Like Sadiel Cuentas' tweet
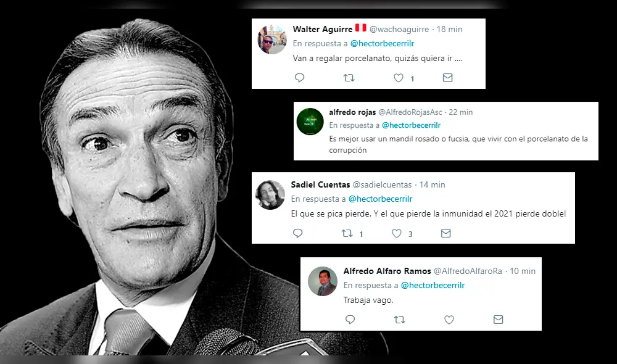This screenshot has height=364, width=617. (x=397, y=233)
